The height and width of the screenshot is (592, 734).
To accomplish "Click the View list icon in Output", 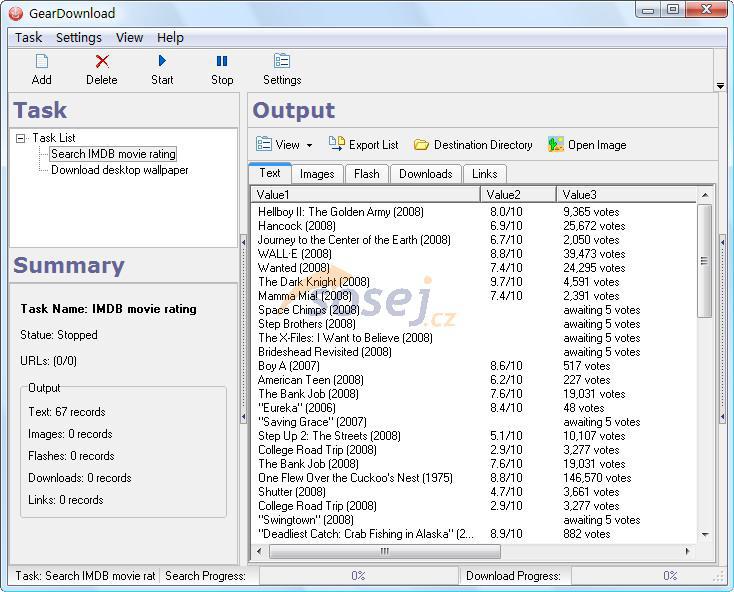I will 264,144.
